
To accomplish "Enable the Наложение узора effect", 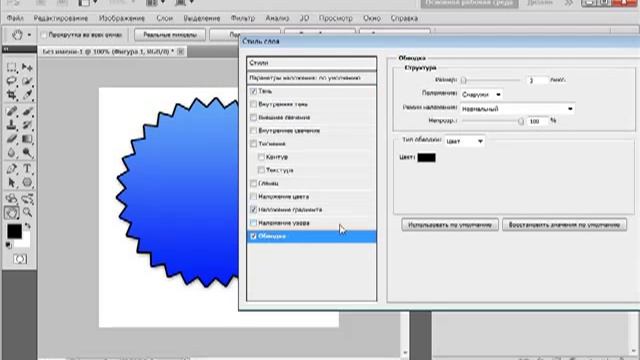I will (x=253, y=223).
